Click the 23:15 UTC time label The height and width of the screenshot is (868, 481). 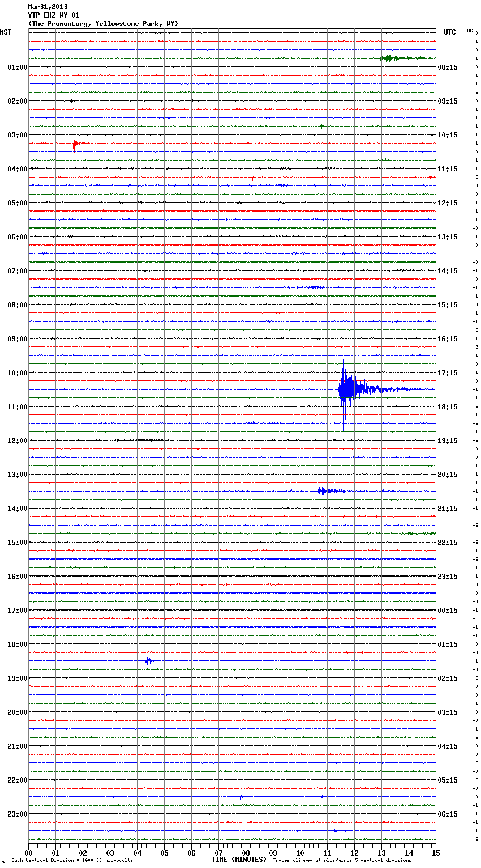pyautogui.click(x=448, y=577)
